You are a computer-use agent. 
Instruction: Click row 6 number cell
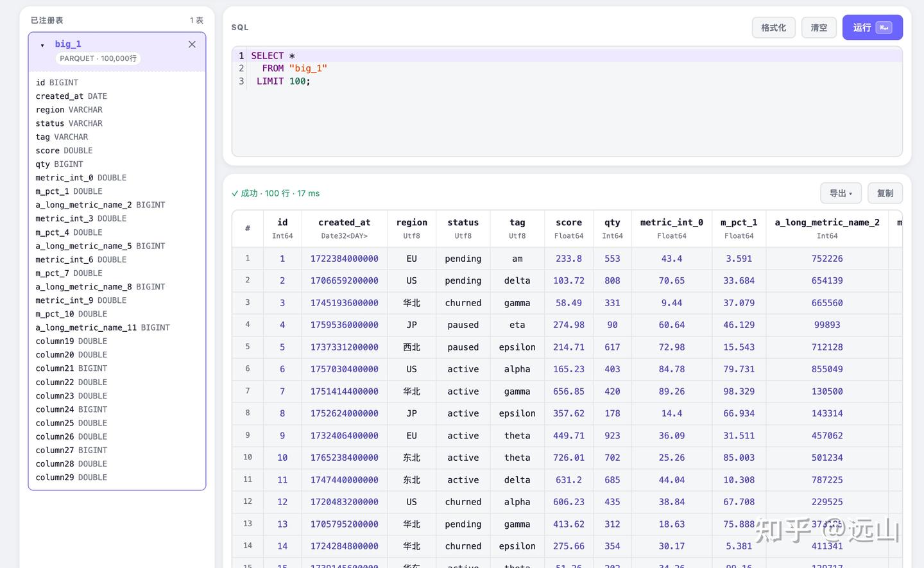248,369
